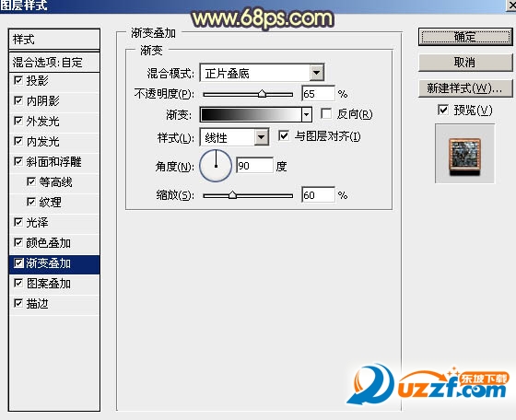Click the 不透明度 opacity slider handle
The height and width of the screenshot is (420, 516).
(262, 94)
